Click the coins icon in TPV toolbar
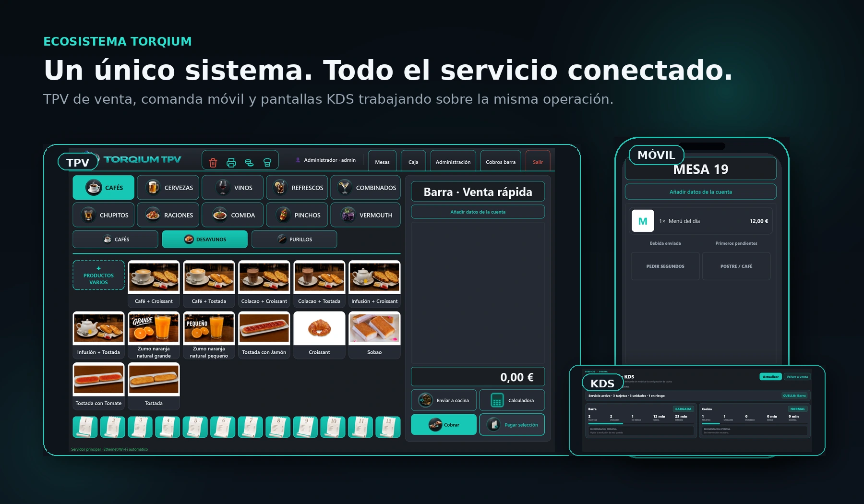The width and height of the screenshot is (864, 504). pos(249,163)
